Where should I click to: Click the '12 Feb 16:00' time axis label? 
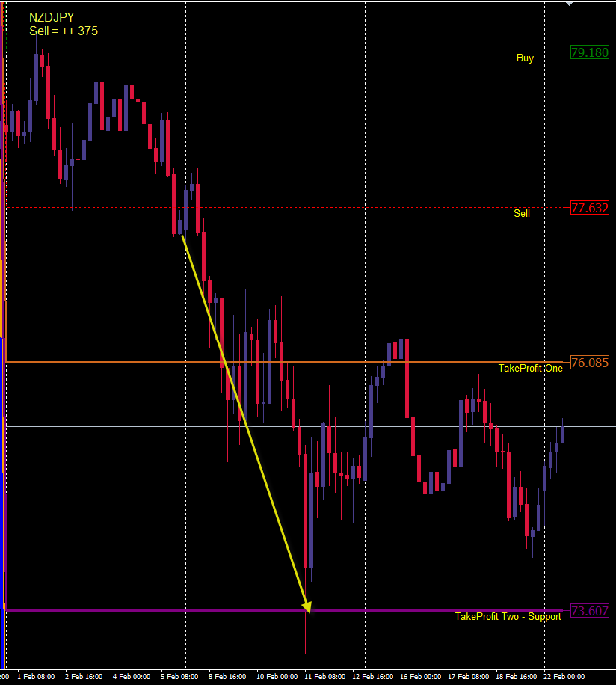[372, 676]
